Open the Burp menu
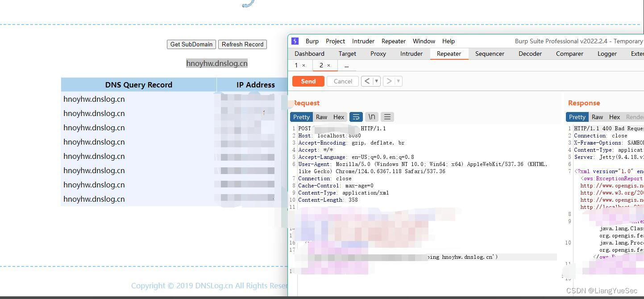The image size is (644, 299). [x=312, y=41]
